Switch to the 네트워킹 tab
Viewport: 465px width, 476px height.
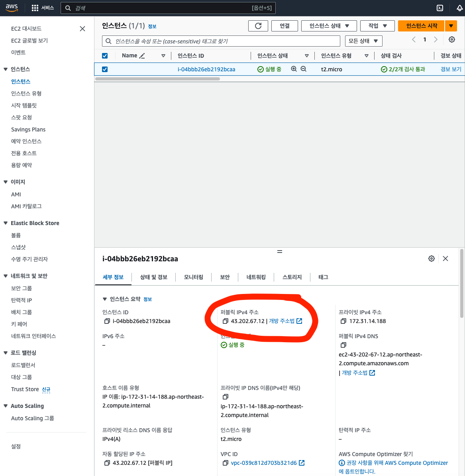[256, 277]
